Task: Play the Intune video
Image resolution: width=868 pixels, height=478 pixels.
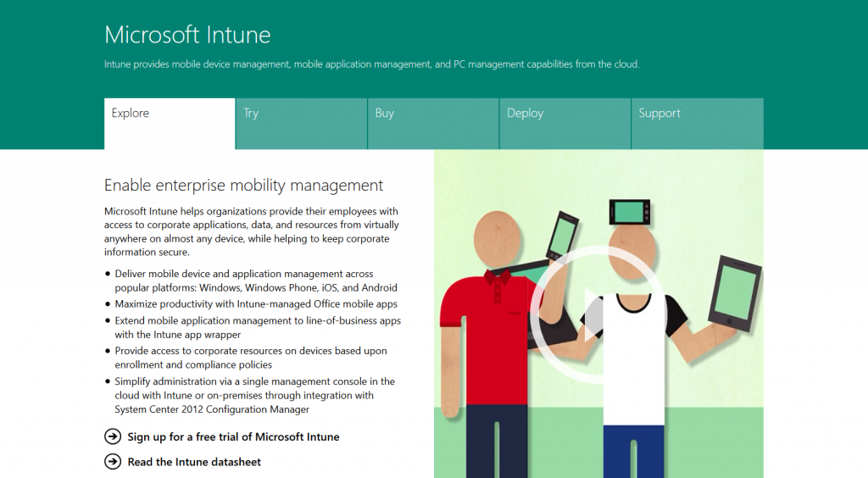Action: (x=598, y=314)
